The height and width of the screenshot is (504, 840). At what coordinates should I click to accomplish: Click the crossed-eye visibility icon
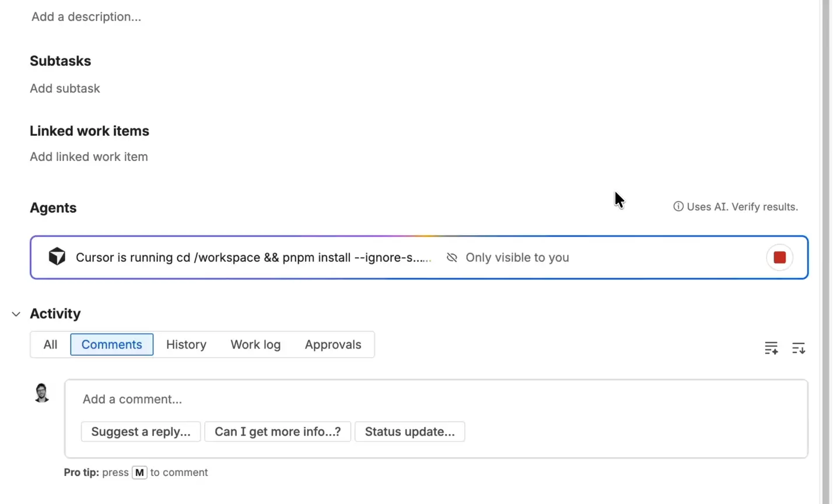(452, 257)
